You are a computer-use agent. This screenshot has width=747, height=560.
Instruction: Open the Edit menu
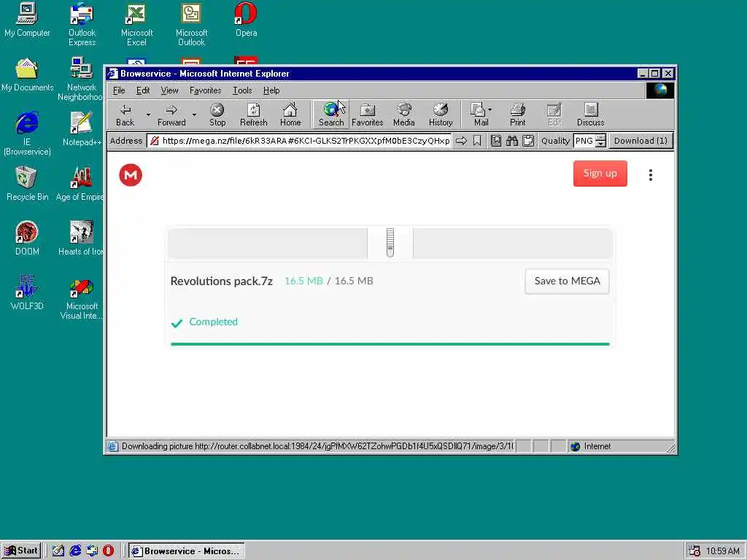[x=143, y=90]
